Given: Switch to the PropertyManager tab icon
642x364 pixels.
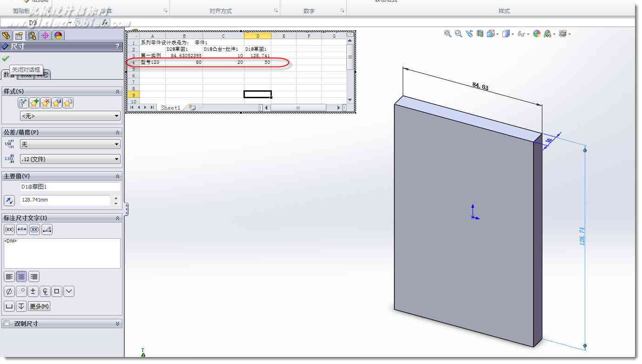Looking at the screenshot, I should (x=19, y=35).
